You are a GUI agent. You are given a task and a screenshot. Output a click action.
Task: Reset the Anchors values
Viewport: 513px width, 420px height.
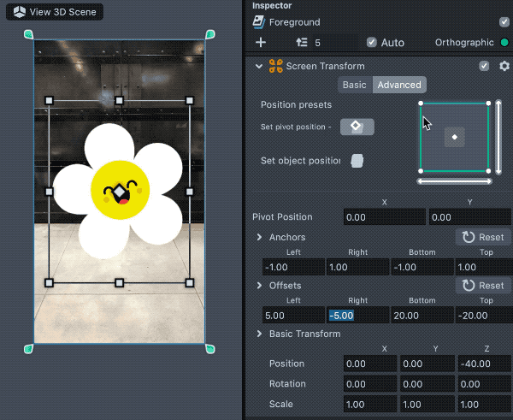483,237
